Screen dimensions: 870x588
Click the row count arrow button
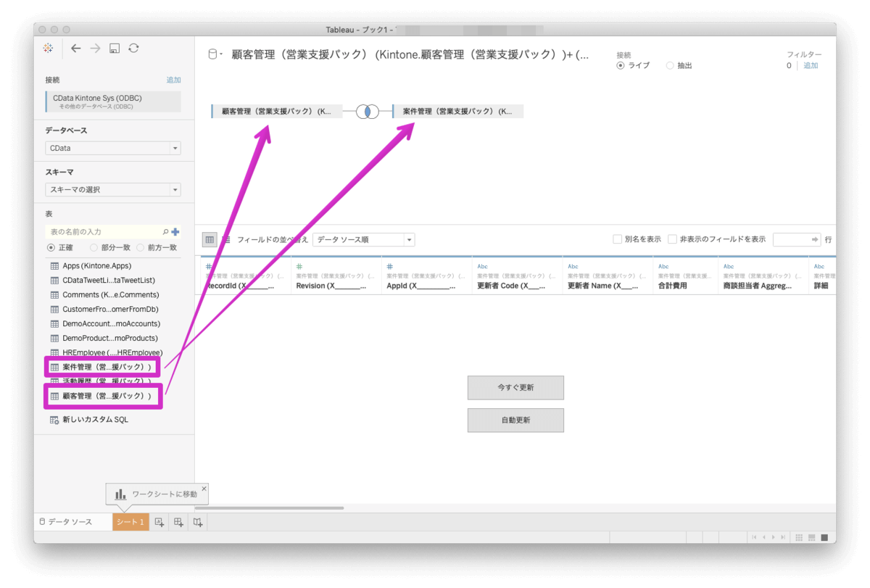[815, 239]
